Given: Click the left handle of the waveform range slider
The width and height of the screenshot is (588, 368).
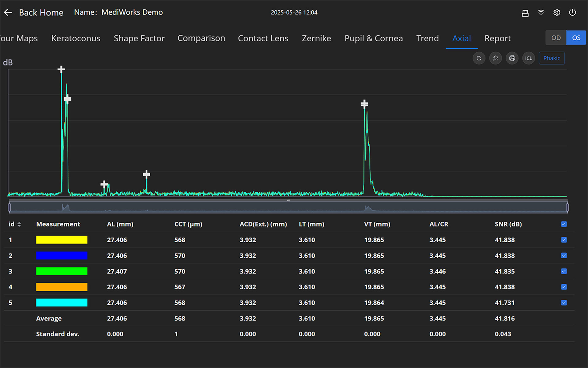Looking at the screenshot, I should [x=9, y=208].
